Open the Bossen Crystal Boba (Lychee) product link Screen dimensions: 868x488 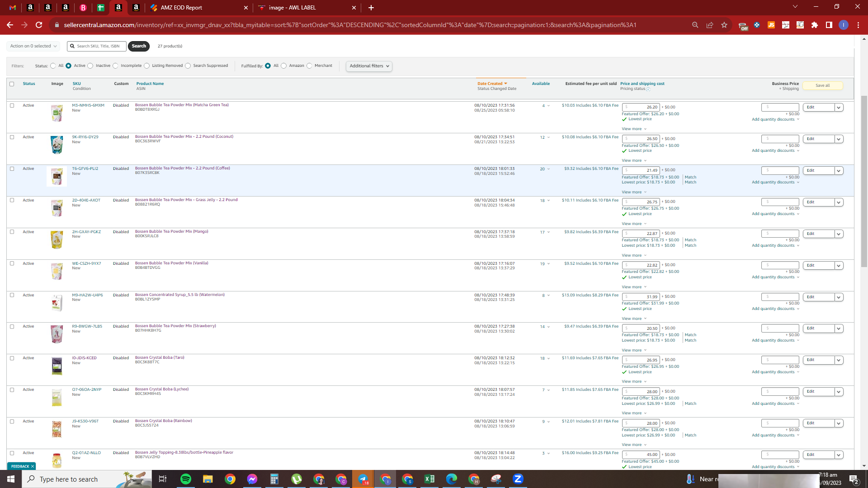(x=161, y=389)
